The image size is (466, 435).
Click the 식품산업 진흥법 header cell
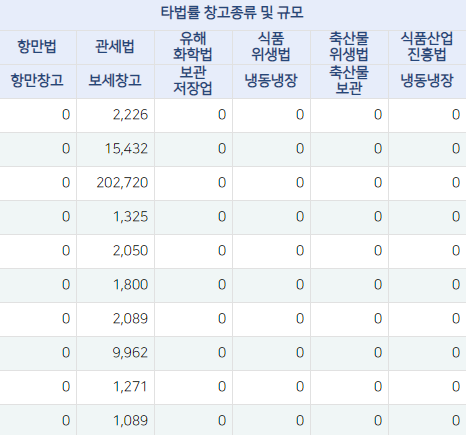point(427,46)
